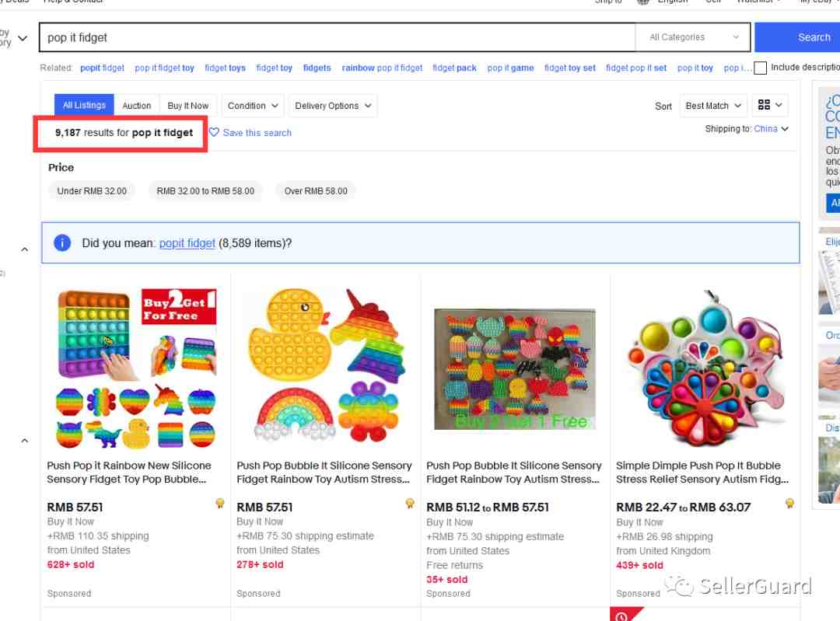Select the All Listings tab
840x621 pixels.
pyautogui.click(x=84, y=105)
